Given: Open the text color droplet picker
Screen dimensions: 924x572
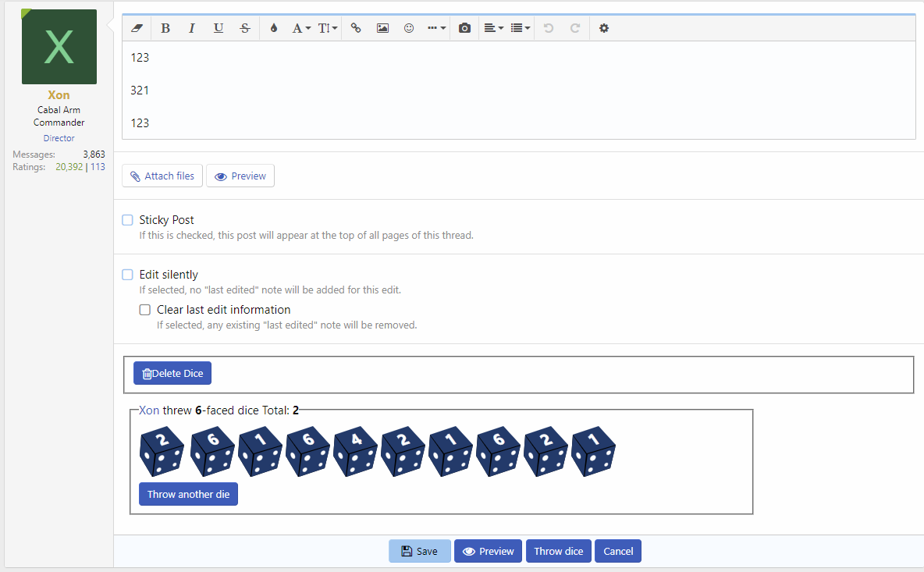Looking at the screenshot, I should 274,28.
